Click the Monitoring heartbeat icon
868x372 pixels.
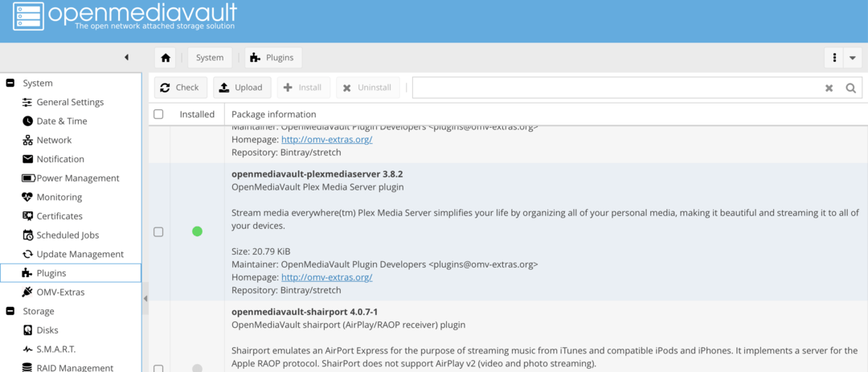tap(27, 197)
